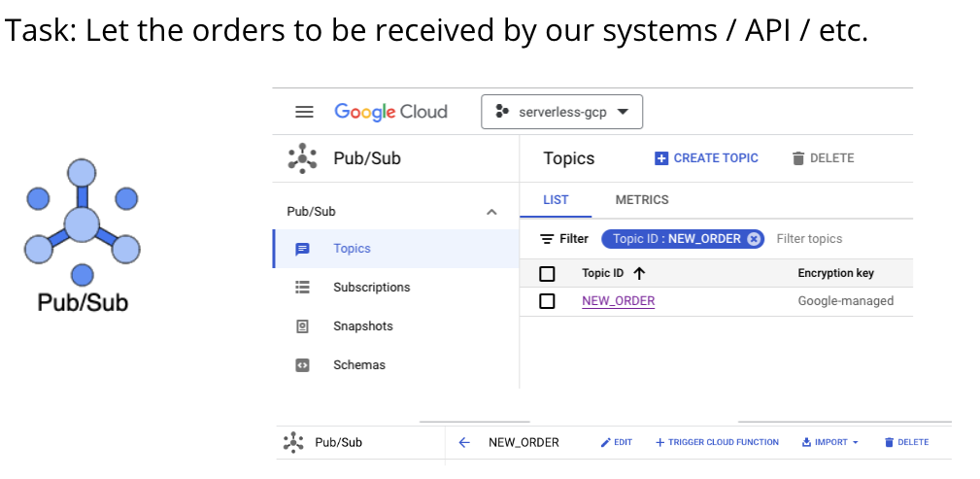Click the Pub/Sub product icon in sidebar header

coord(302,158)
